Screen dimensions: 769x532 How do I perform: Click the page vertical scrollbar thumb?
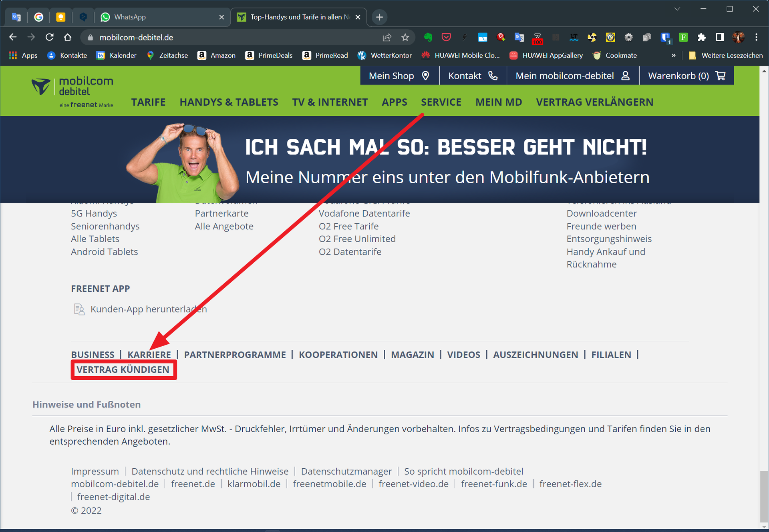(x=764, y=496)
